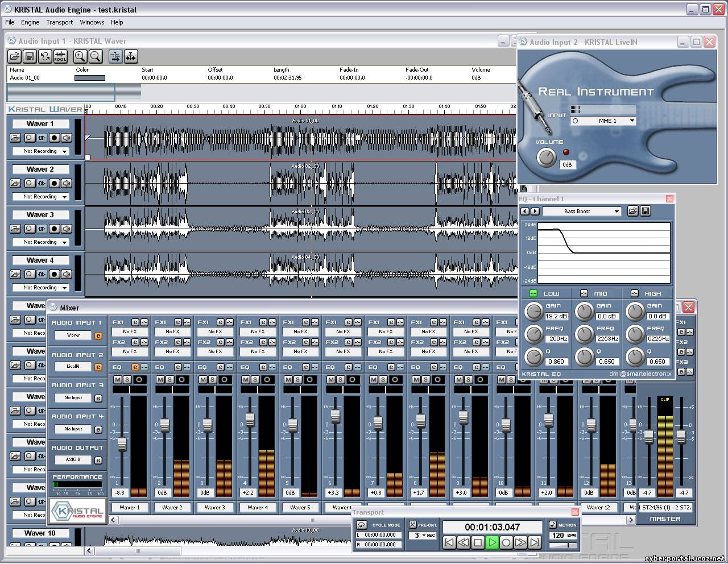
Task: Open Waver 3 Not Recording dropdown
Action: [40, 242]
